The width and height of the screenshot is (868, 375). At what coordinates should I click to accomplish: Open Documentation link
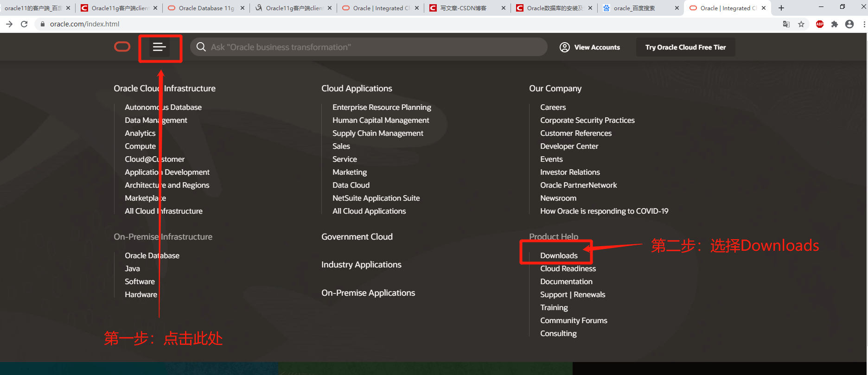(566, 281)
